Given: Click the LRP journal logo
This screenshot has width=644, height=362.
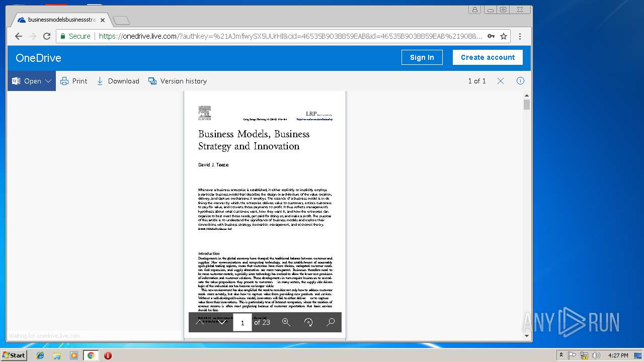Looking at the screenshot, I should click(318, 114).
